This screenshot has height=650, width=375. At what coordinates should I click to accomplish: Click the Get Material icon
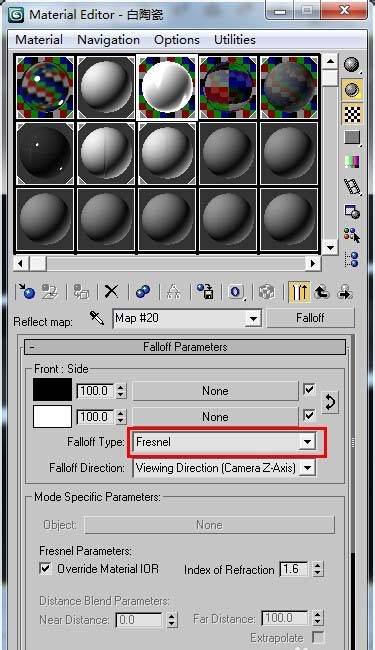27,292
